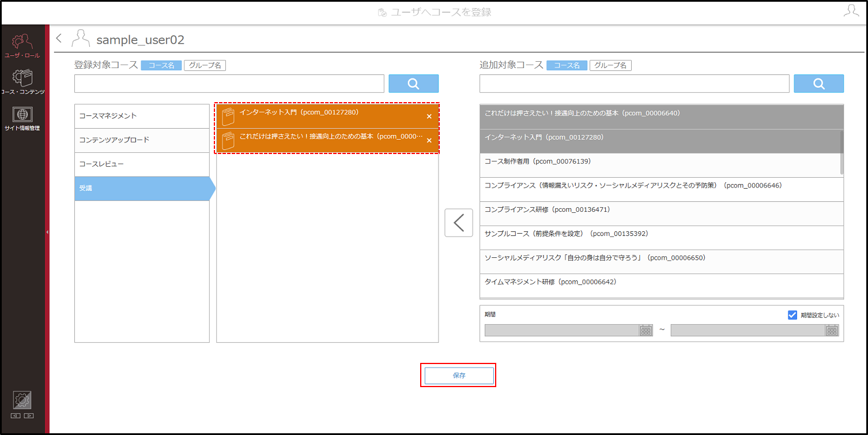
Task: Select グループ名 toggle under 追加対象コース
Action: 610,66
